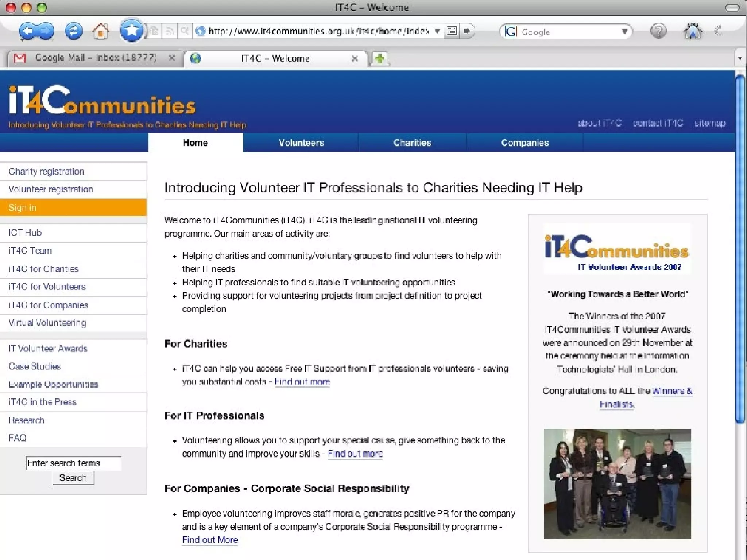Reload the page with the refresh icon
The image size is (747, 560).
tap(73, 31)
